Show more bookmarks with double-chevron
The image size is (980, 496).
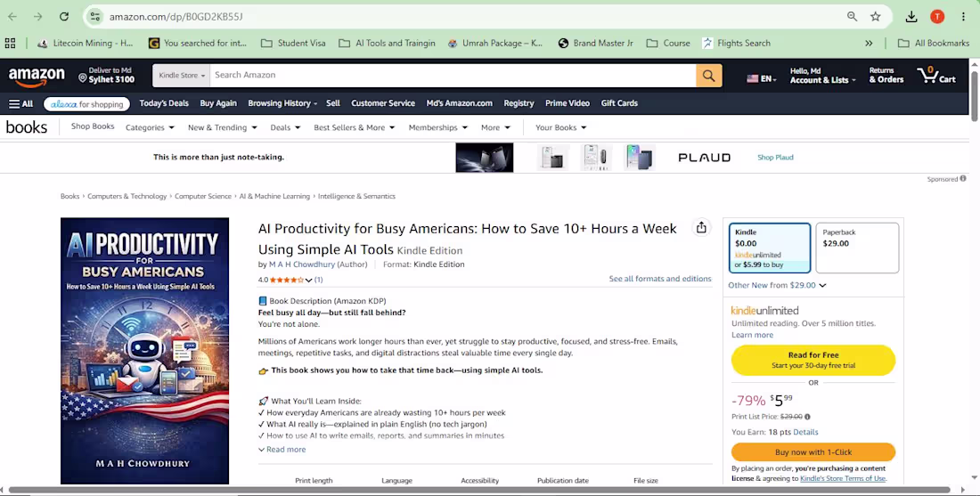[869, 43]
